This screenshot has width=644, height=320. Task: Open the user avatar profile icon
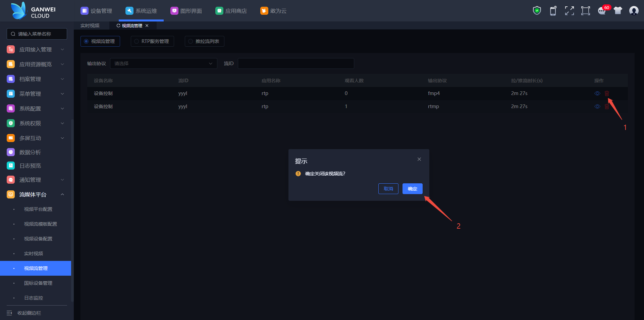634,11
